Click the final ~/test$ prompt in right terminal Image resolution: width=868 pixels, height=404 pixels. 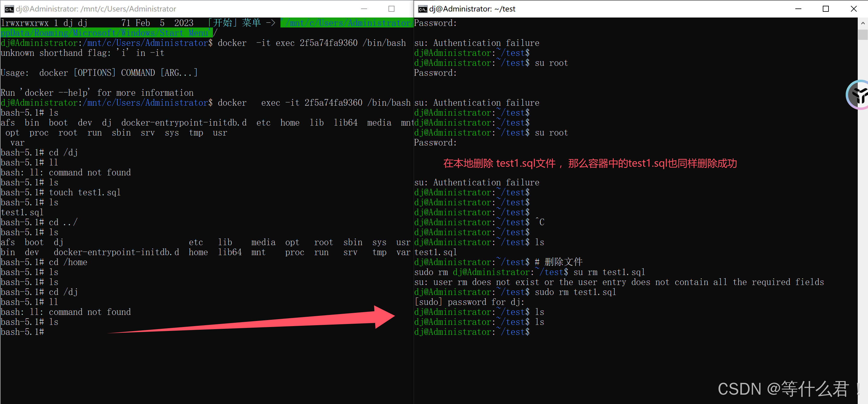click(x=472, y=332)
